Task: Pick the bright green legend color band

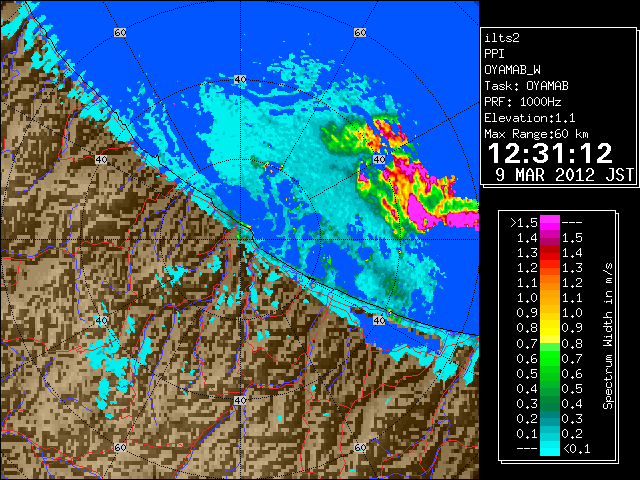Action: [550, 358]
